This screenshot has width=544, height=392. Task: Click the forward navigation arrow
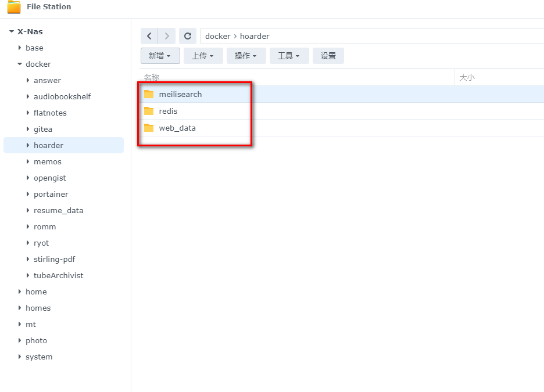[167, 36]
